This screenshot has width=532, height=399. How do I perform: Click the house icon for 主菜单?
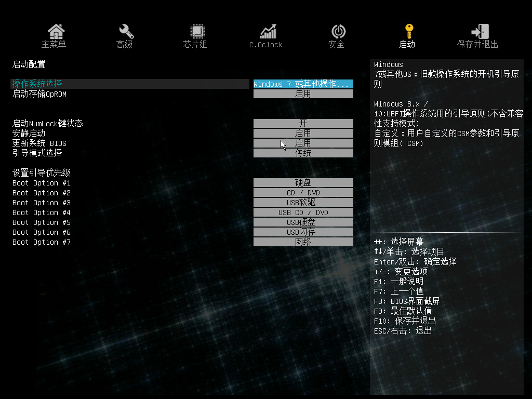tap(56, 31)
